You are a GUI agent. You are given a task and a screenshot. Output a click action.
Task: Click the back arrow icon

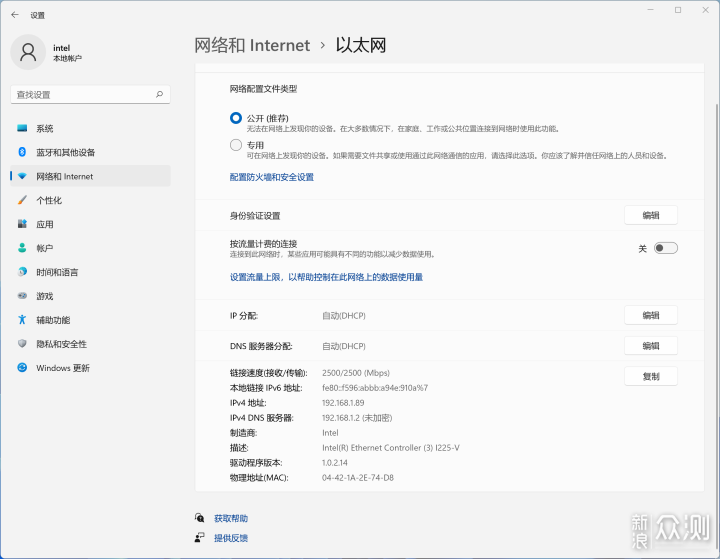pyautogui.click(x=15, y=15)
